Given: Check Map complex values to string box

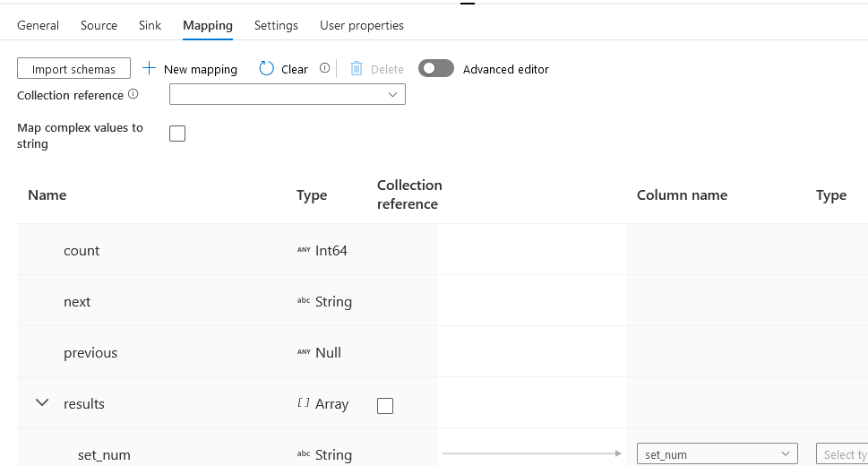Looking at the screenshot, I should click(177, 134).
